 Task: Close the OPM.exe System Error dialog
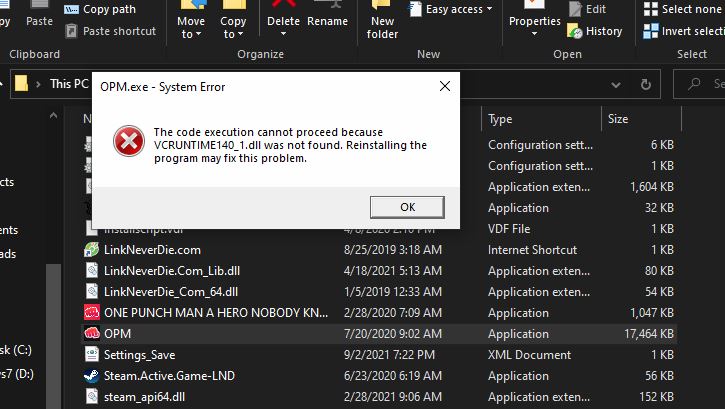tap(445, 86)
